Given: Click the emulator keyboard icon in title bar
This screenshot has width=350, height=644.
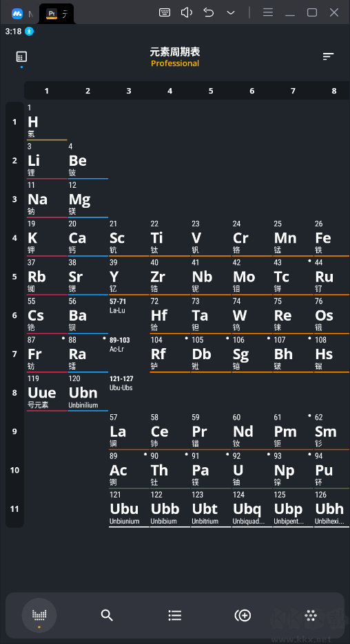Looking at the screenshot, I should tap(165, 12).
